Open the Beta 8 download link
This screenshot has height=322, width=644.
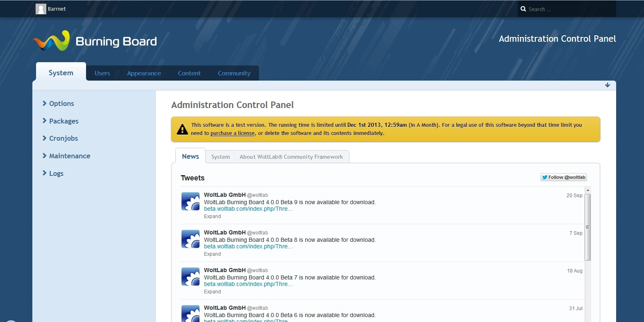coord(248,246)
